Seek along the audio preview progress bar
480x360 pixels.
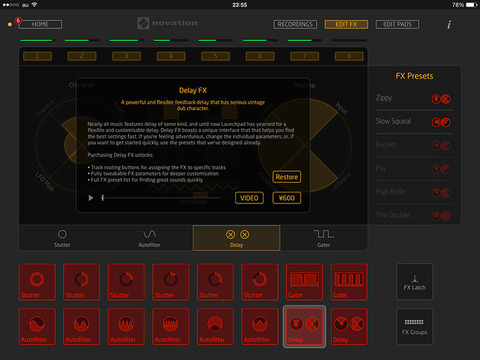161,198
